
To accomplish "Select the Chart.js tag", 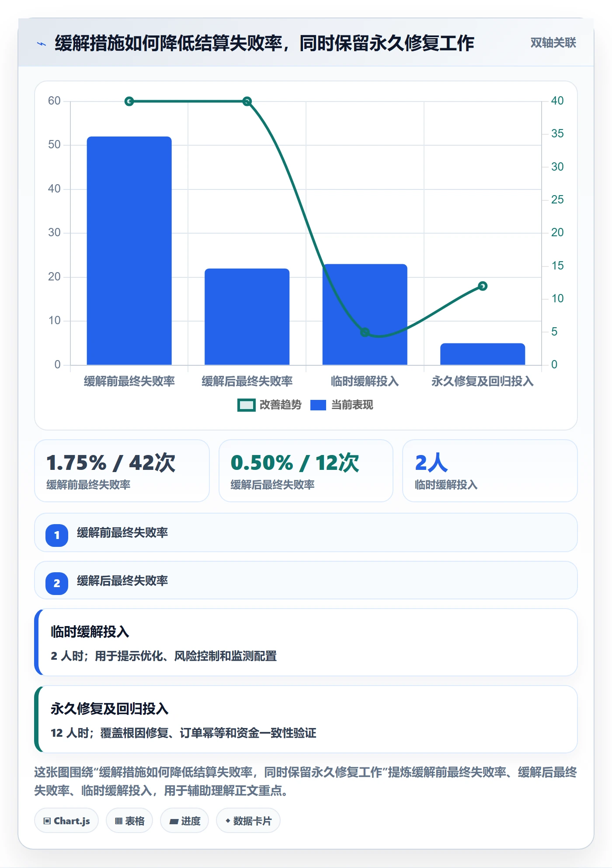I will click(66, 821).
